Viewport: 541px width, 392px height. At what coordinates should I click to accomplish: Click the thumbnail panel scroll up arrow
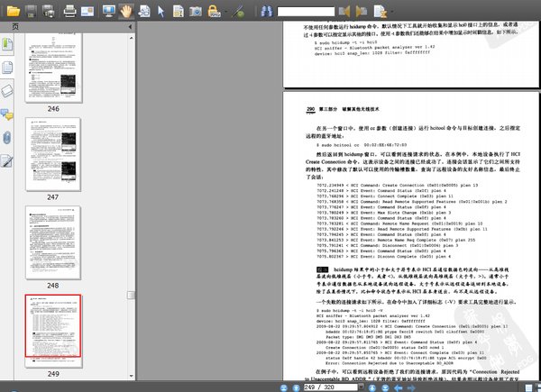coord(131,38)
